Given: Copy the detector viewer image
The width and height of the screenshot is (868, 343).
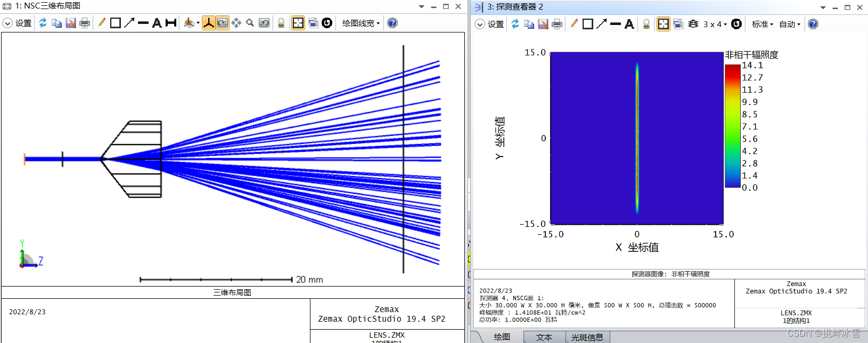Looking at the screenshot, I should 529,24.
